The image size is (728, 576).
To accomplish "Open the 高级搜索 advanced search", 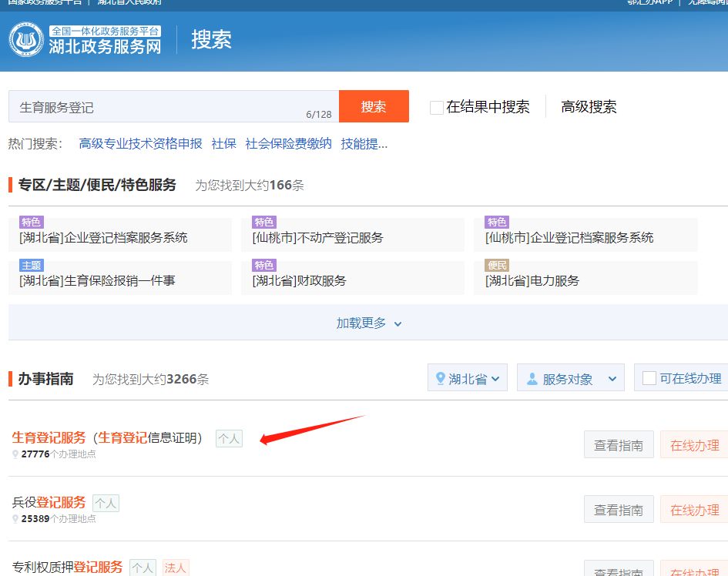I will point(589,107).
